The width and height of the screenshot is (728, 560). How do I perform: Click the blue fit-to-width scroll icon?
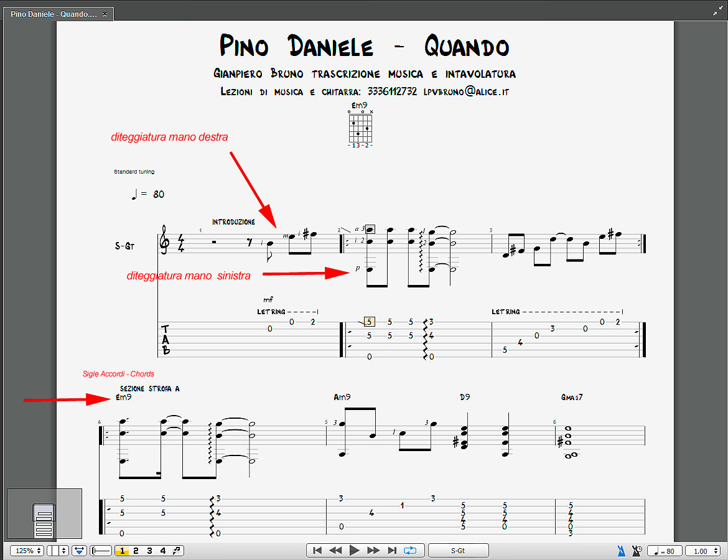80,551
